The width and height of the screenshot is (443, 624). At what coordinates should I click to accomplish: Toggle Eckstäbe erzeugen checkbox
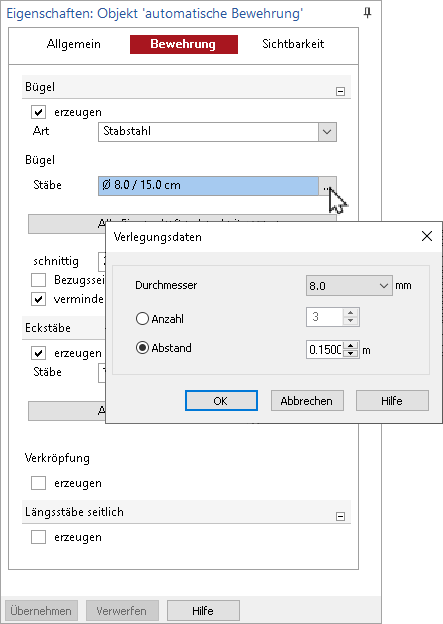39,353
